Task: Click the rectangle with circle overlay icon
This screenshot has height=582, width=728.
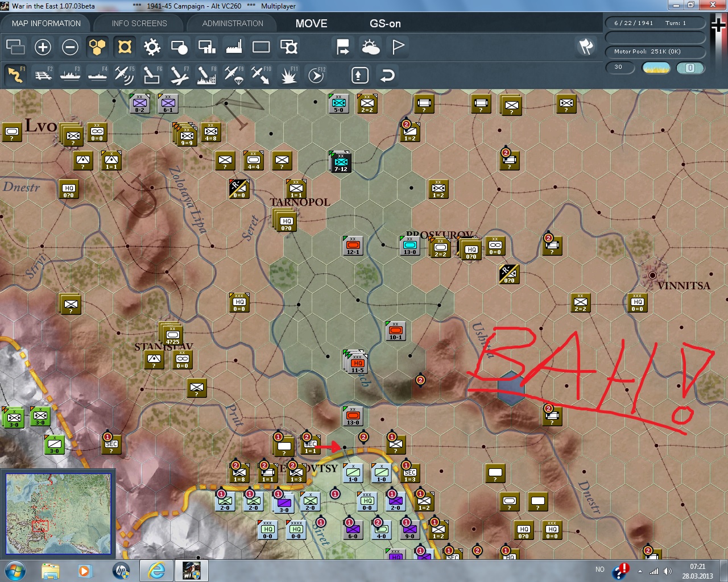Action: (179, 47)
